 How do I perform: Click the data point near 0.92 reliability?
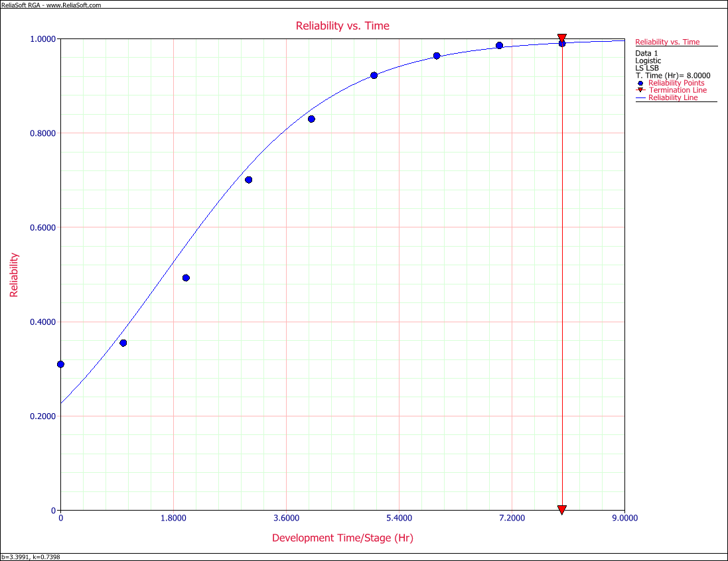coord(374,75)
